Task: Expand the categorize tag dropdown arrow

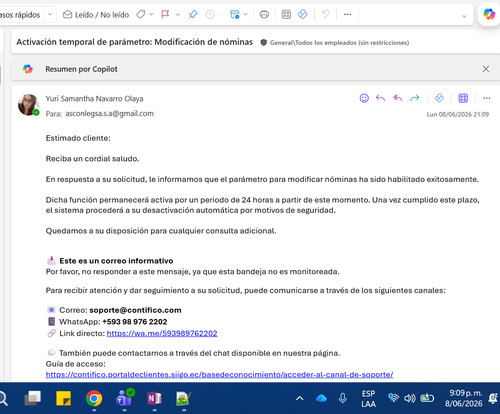Action: [x=151, y=14]
